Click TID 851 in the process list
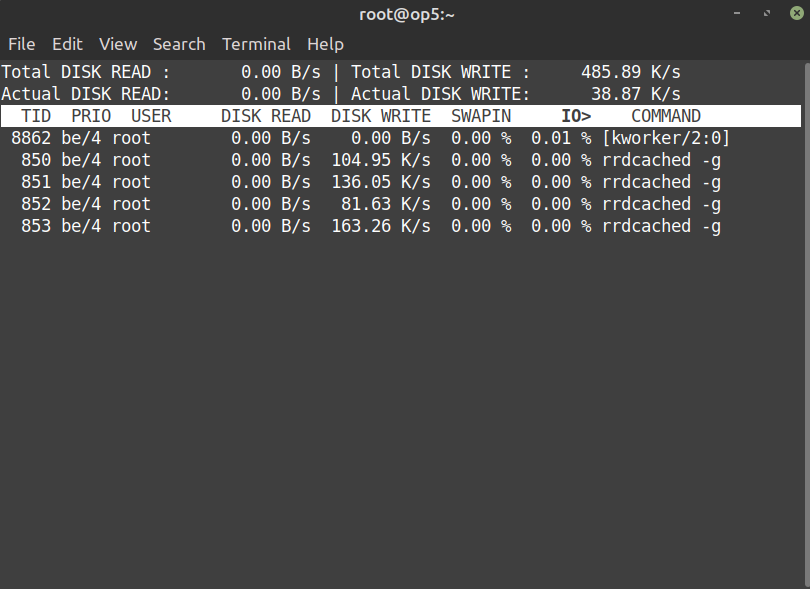 (x=36, y=182)
